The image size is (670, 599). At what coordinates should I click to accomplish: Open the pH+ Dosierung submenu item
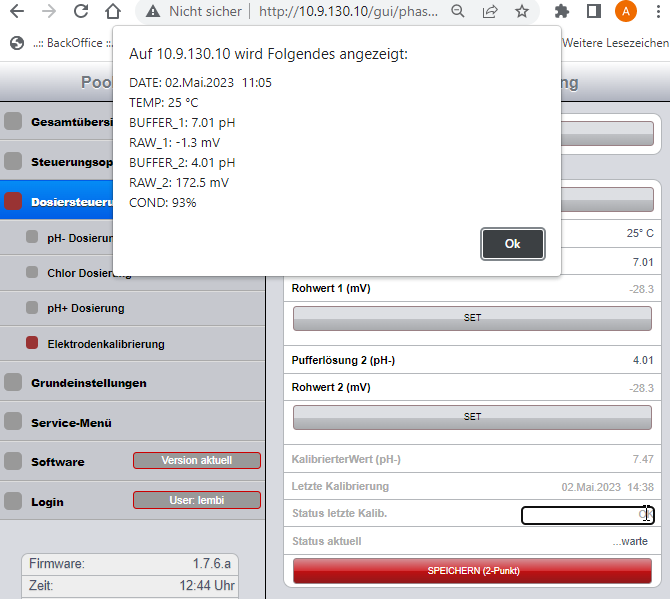pyautogui.click(x=132, y=308)
